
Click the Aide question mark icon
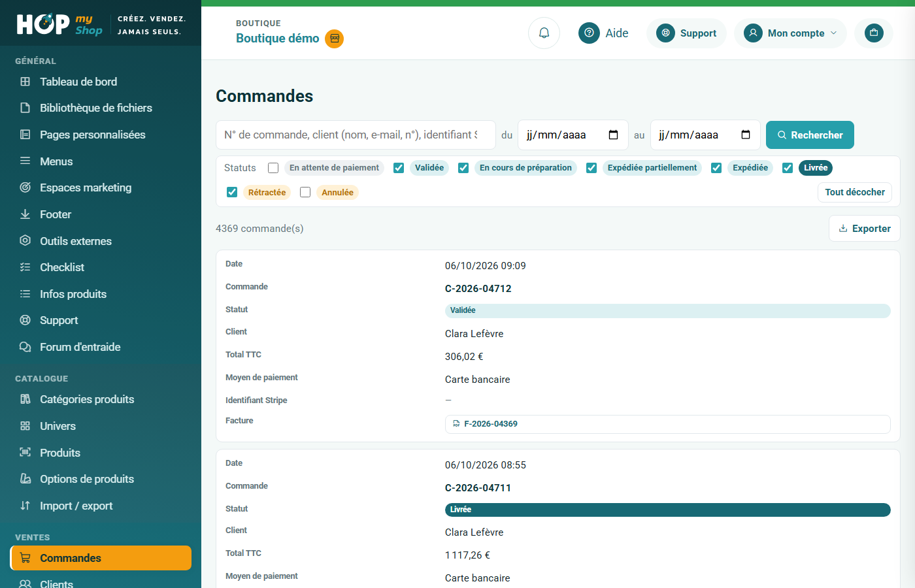coord(589,33)
